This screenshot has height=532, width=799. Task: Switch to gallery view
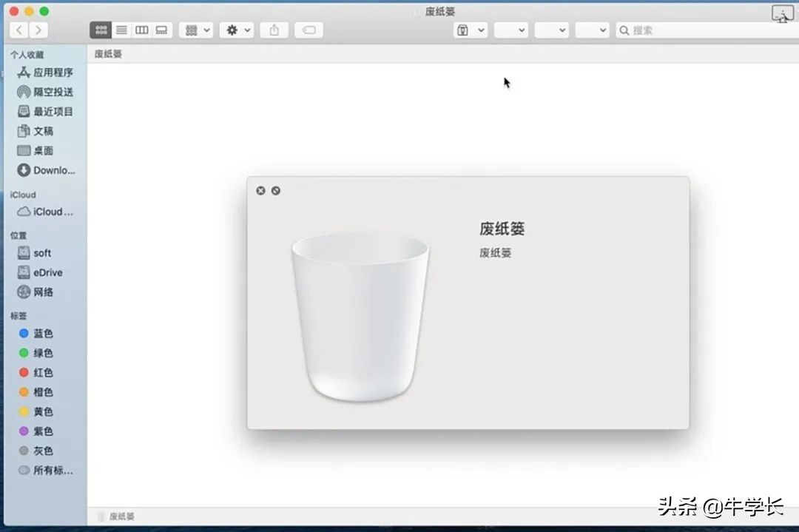coord(161,30)
